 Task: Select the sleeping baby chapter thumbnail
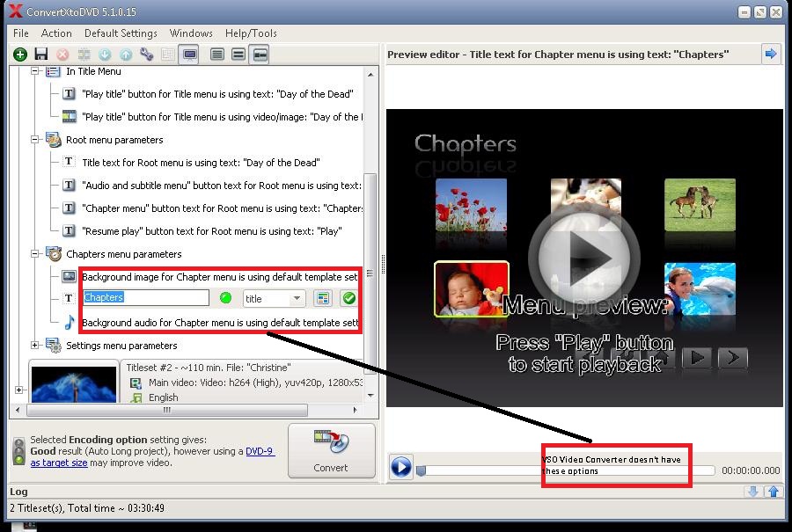(x=472, y=288)
